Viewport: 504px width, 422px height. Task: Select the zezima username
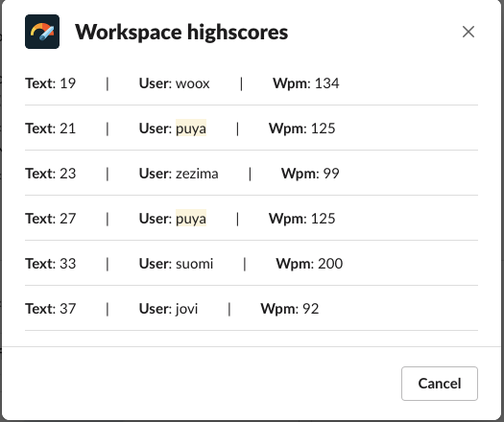[197, 174]
